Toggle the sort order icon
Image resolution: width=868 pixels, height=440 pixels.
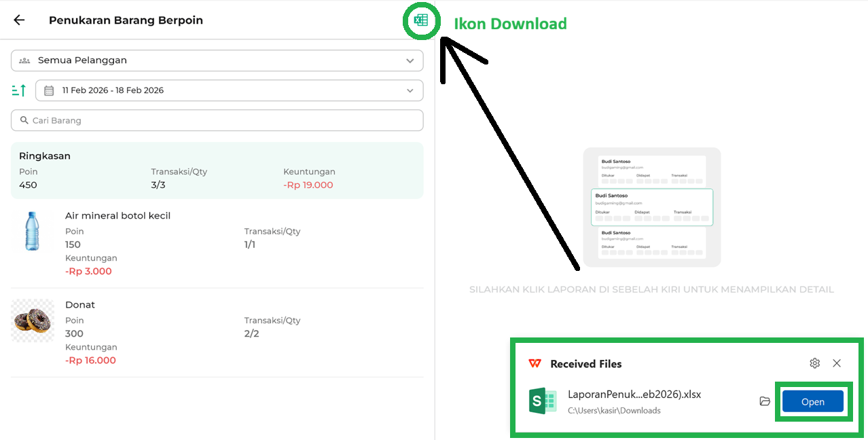point(19,90)
